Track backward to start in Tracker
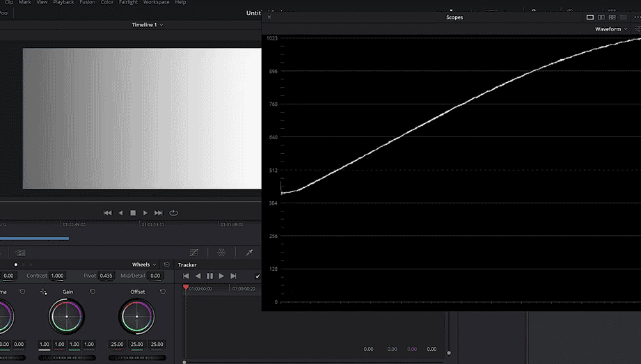The image size is (641, 364). tap(186, 276)
